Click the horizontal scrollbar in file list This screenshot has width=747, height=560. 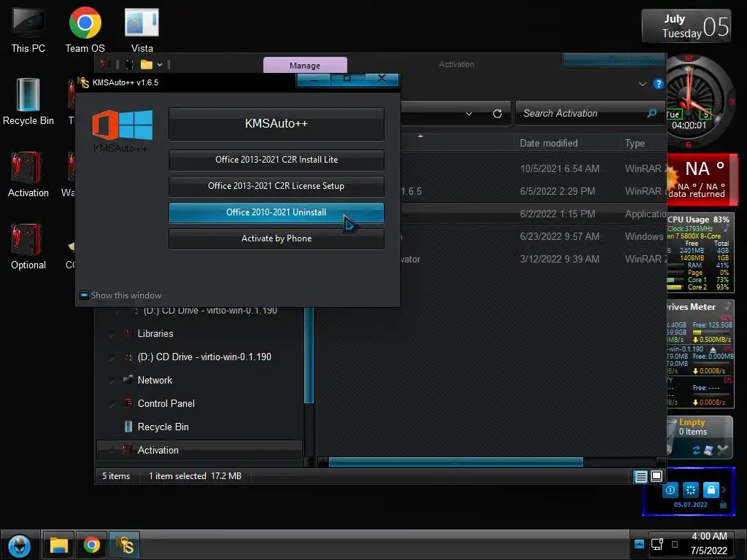(x=455, y=462)
